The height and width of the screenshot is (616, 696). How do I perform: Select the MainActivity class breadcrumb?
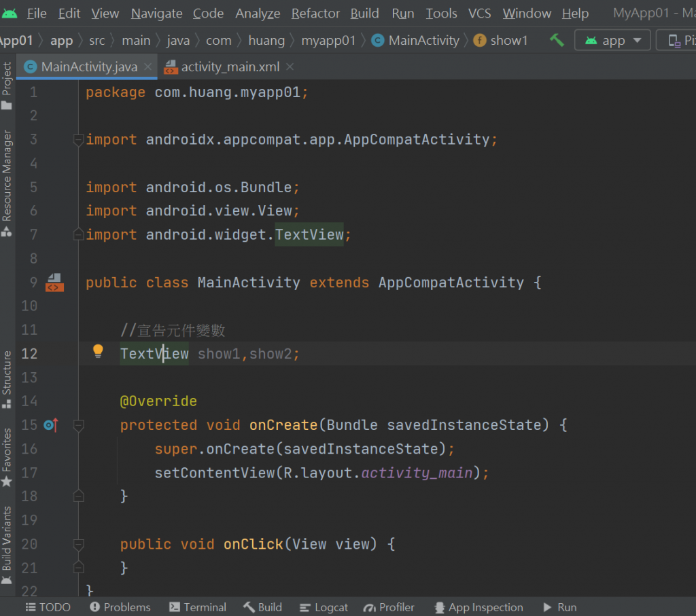pos(415,41)
